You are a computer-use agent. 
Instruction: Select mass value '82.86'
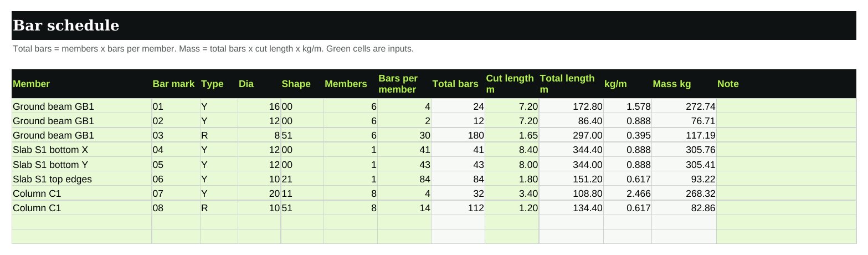[684, 208]
